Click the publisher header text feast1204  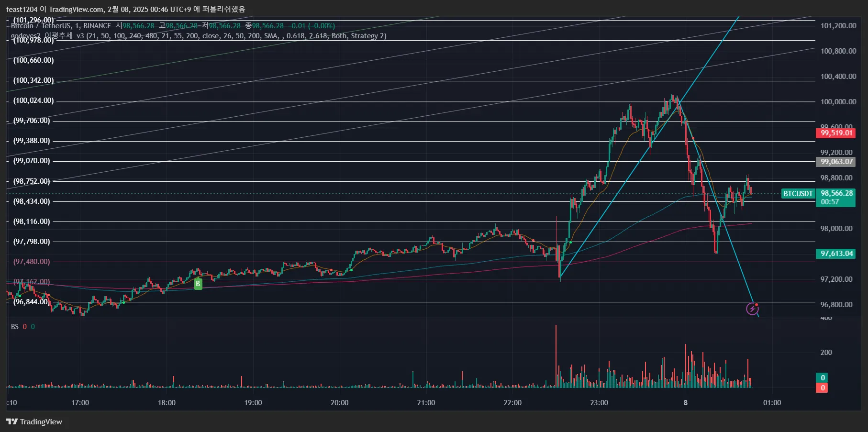(22, 9)
